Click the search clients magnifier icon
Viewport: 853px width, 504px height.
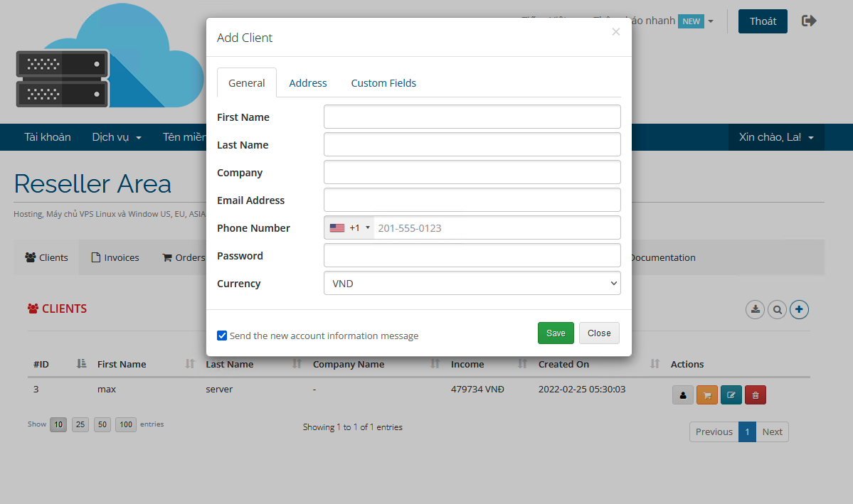[x=777, y=309]
